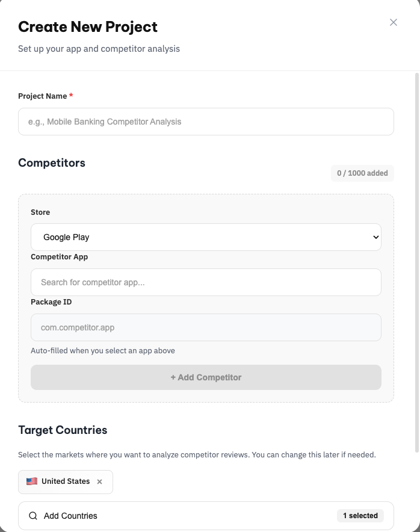Dismiss the Create New Project dialog
The width and height of the screenshot is (420, 532).
click(x=394, y=22)
